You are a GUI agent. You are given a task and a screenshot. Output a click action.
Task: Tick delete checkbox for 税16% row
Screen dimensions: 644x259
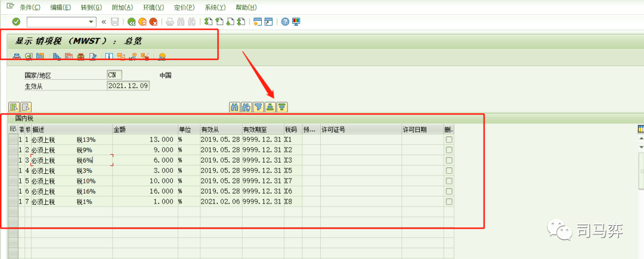click(450, 191)
